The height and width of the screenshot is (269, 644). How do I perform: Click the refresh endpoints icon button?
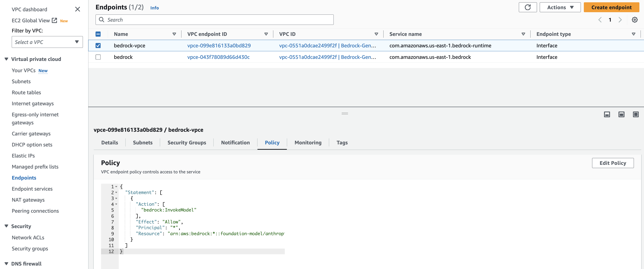(x=528, y=7)
